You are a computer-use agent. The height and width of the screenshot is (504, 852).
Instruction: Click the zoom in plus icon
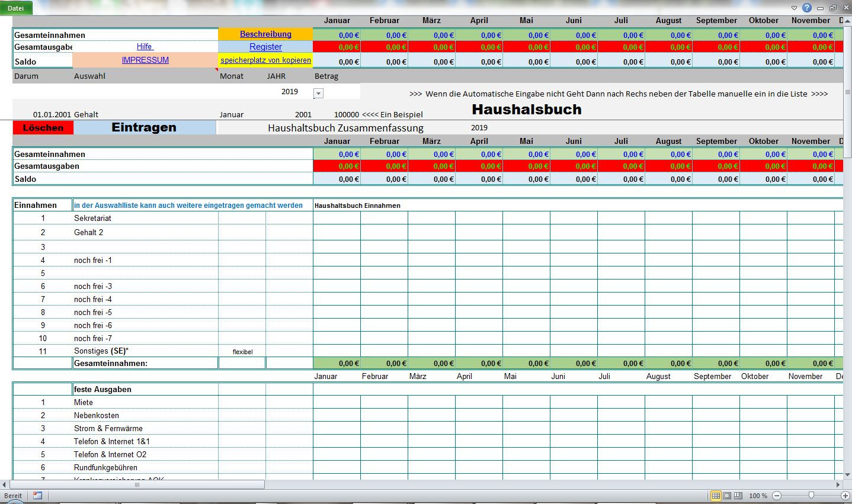pyautogui.click(x=845, y=496)
